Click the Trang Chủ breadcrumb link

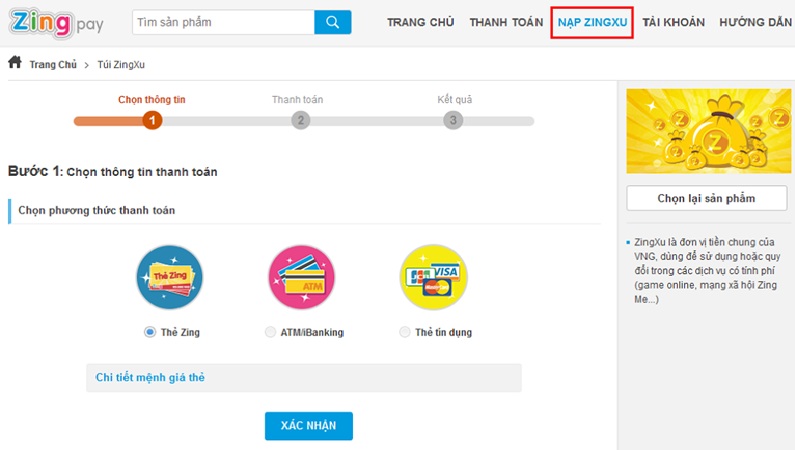(x=53, y=64)
